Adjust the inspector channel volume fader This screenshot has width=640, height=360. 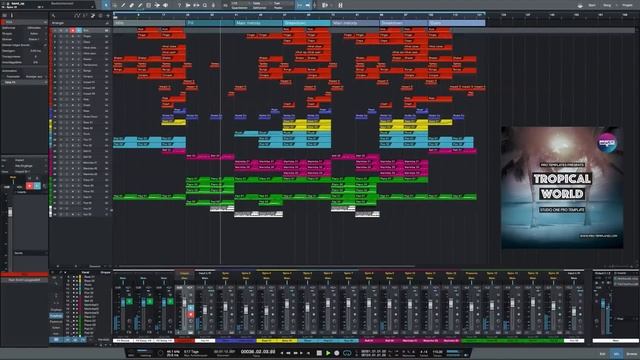10,212
